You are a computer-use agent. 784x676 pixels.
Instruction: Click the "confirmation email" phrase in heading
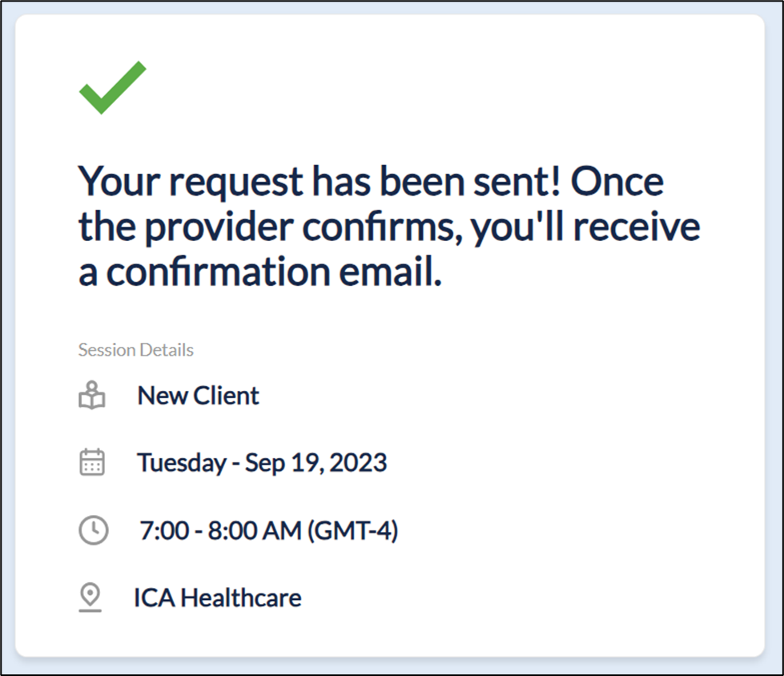(274, 273)
